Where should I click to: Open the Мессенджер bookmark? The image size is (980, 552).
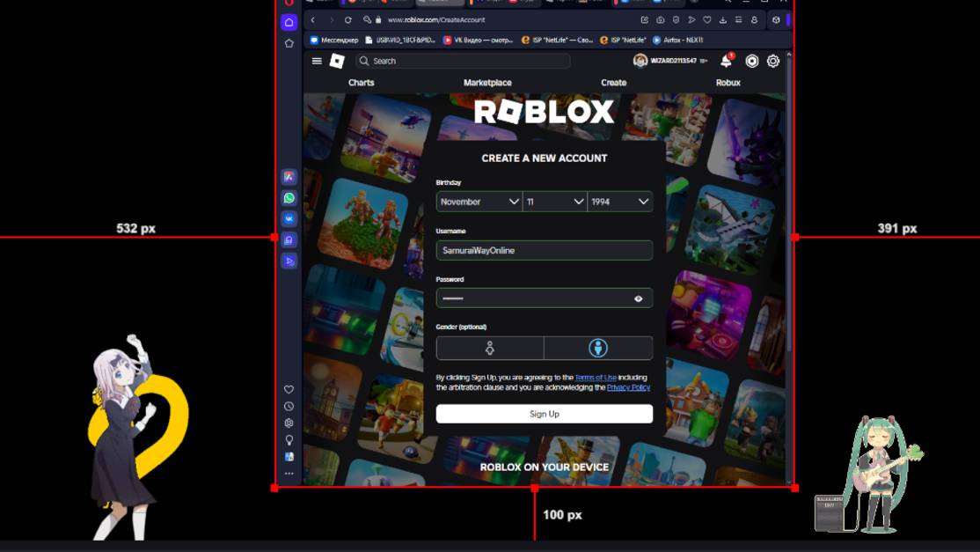(x=334, y=40)
